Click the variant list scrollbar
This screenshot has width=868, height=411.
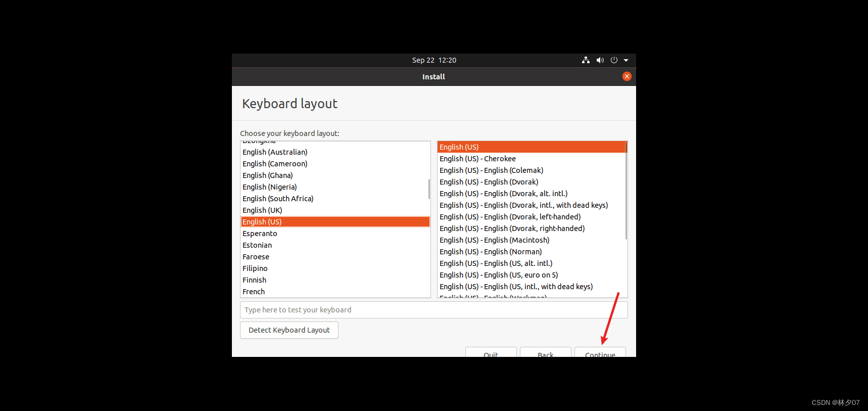(x=626, y=191)
